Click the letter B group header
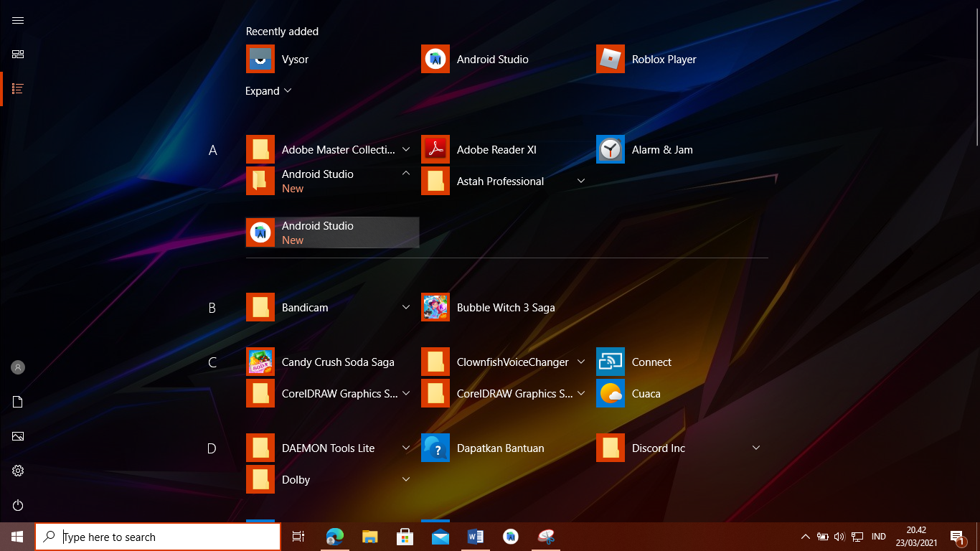The image size is (980, 551). click(212, 308)
